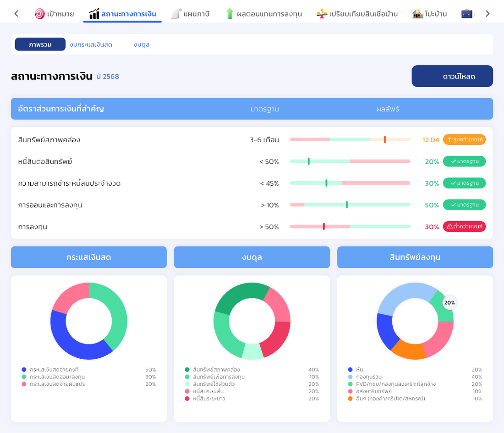504x433 pixels.
Task: Click มาตรฐาน badge in ความสามารถชำระหนี้สินประจำงวด row
Action: [464, 183]
